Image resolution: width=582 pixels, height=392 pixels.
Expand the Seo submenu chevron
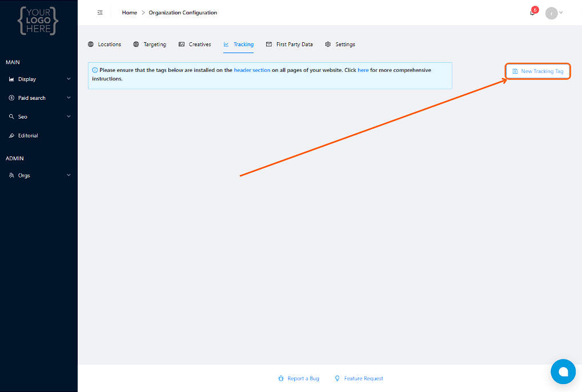(69, 116)
